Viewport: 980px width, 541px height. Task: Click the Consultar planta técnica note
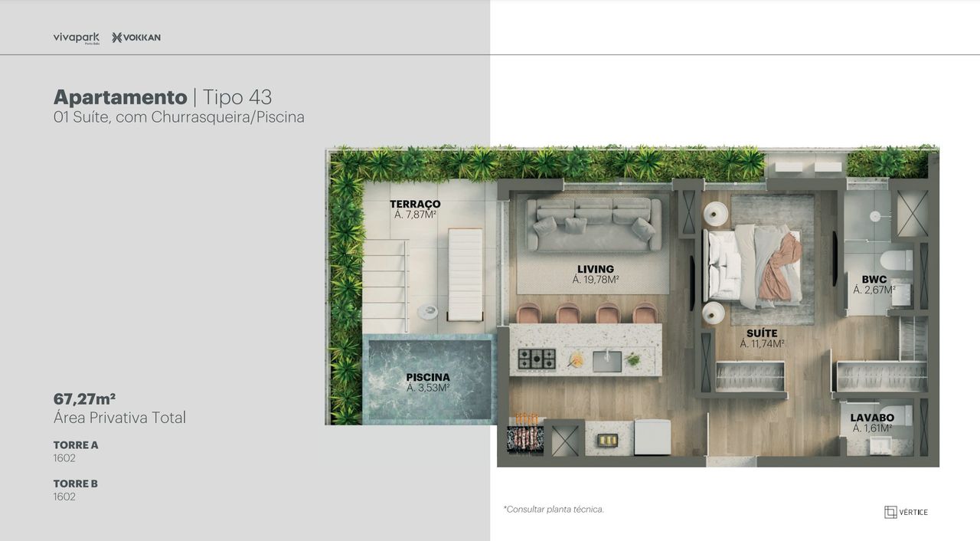point(554,509)
